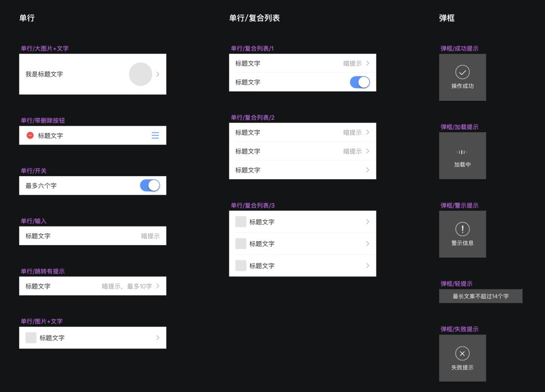Click 暗提示 in first row of 单行/复合列表/1

[352, 63]
